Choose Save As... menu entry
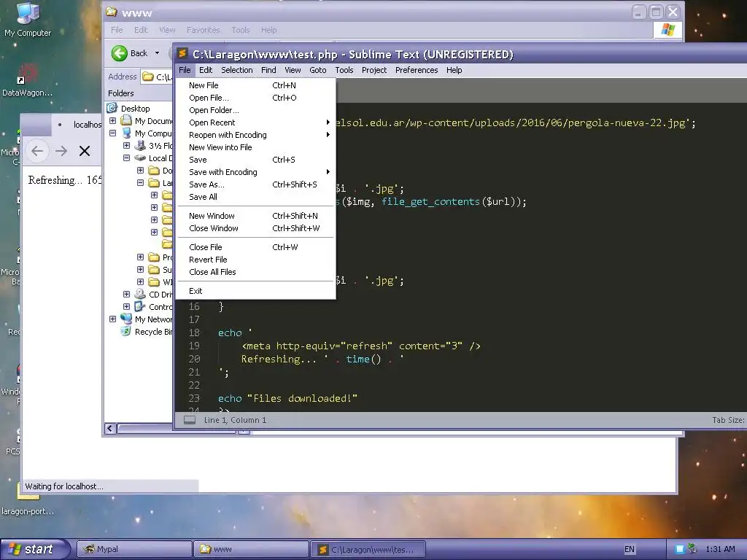 tap(255, 184)
